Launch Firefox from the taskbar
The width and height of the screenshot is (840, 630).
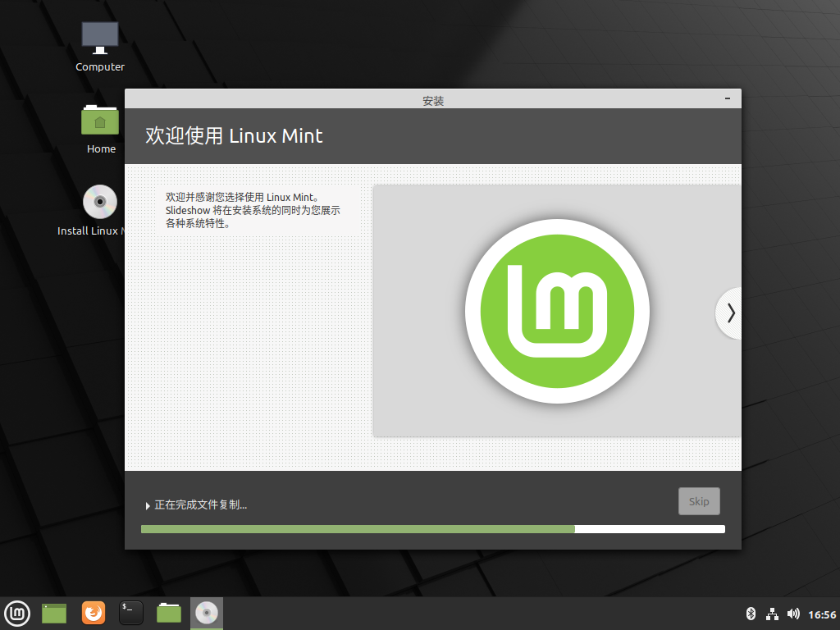[94, 614]
